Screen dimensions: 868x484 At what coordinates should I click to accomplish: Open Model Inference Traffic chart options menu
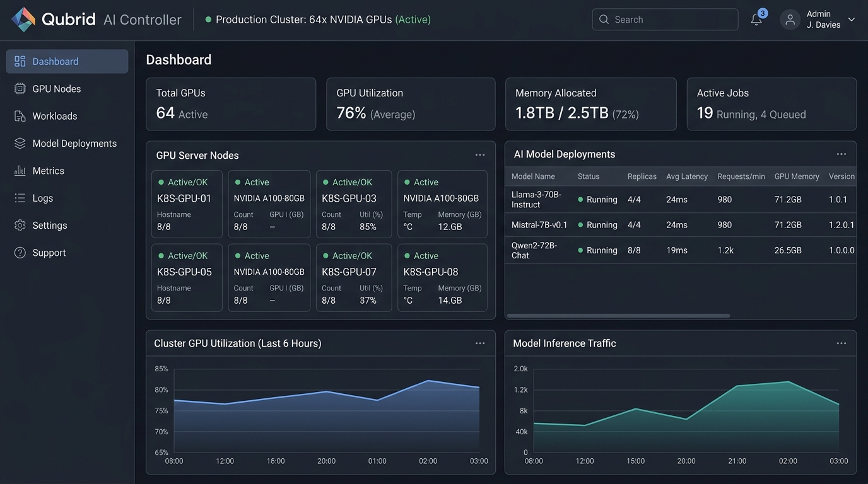pyautogui.click(x=842, y=343)
